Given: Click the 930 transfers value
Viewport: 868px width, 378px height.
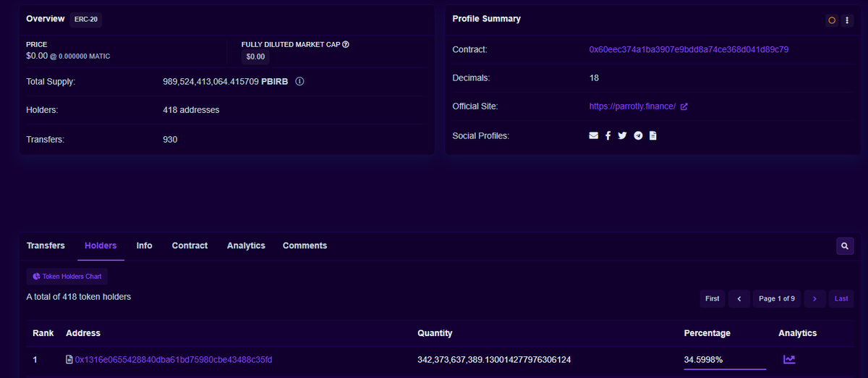Looking at the screenshot, I should [170, 139].
